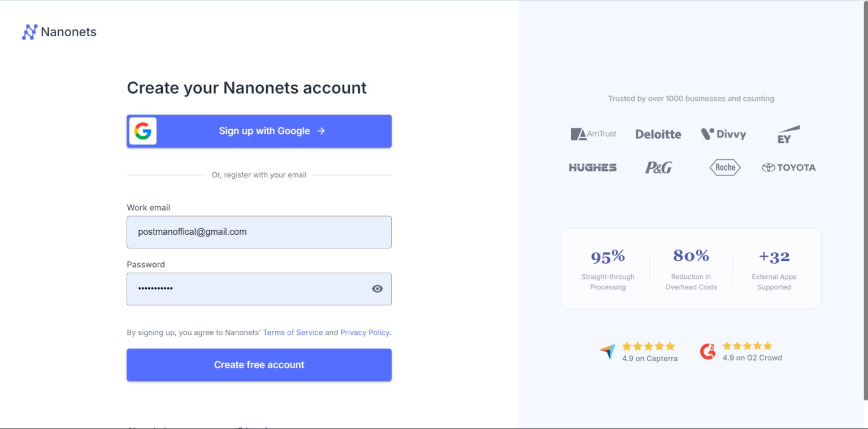Open the Privacy Policy link
The height and width of the screenshot is (429, 868).
pyautogui.click(x=364, y=332)
